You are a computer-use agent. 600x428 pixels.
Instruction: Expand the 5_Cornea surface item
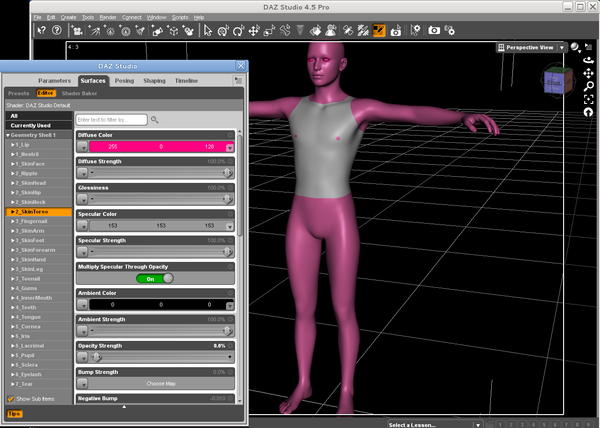pos(13,326)
